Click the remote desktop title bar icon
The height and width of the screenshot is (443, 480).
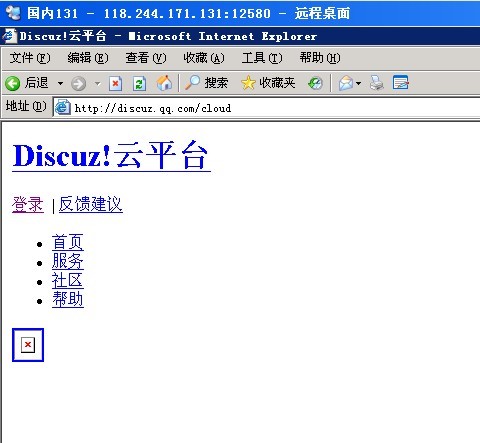tap(13, 13)
